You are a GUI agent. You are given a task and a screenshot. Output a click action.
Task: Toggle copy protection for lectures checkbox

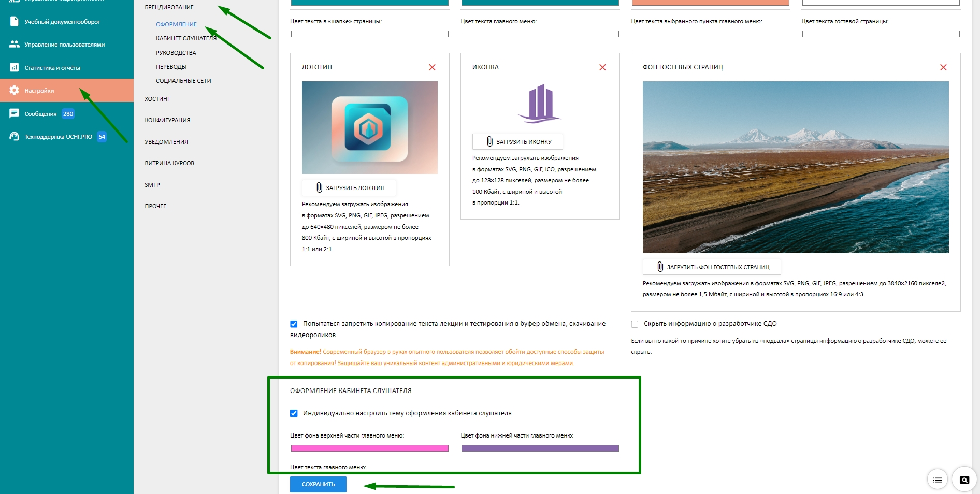click(294, 324)
